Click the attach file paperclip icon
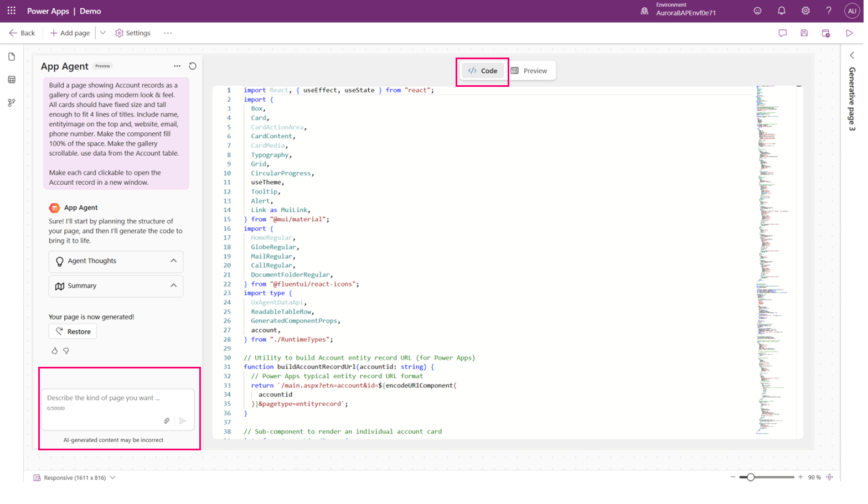 point(167,421)
